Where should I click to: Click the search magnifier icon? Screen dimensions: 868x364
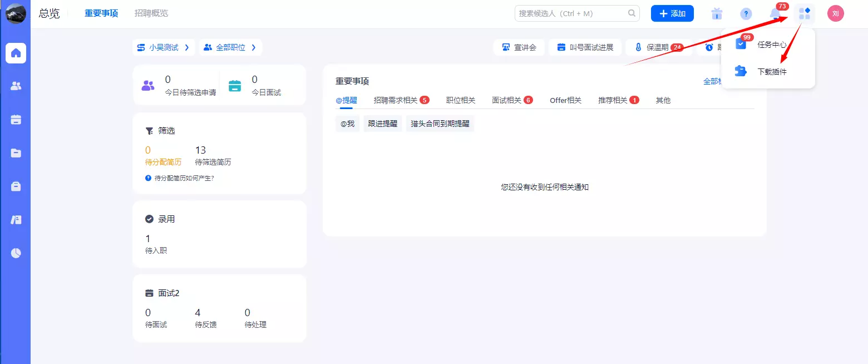click(x=632, y=13)
